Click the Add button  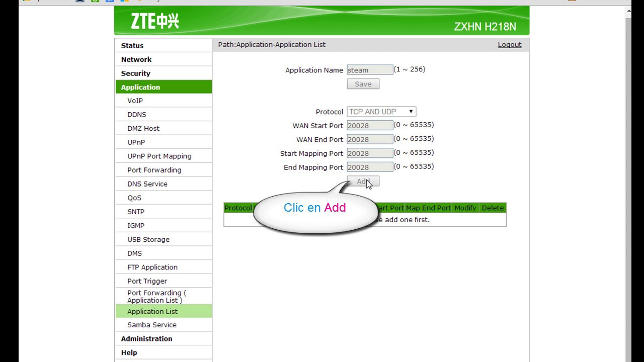coord(363,181)
